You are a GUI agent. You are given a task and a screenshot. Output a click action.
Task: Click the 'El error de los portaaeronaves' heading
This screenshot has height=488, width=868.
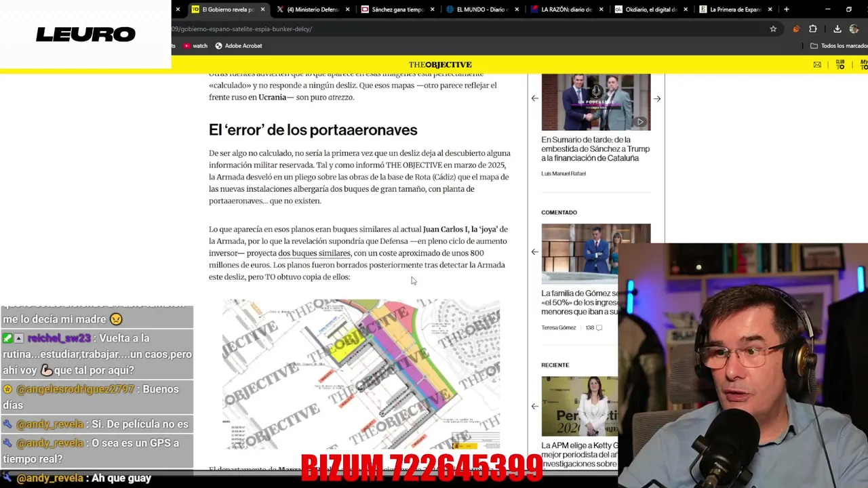pos(313,130)
